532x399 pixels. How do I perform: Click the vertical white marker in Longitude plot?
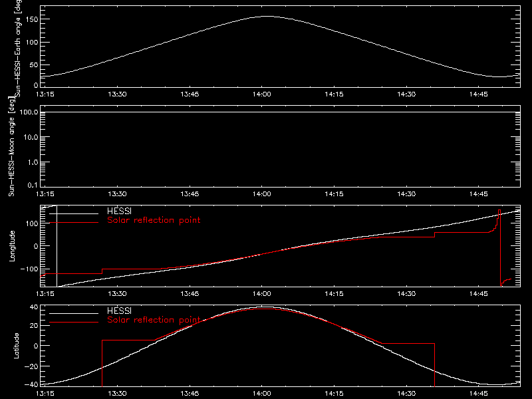point(57,246)
